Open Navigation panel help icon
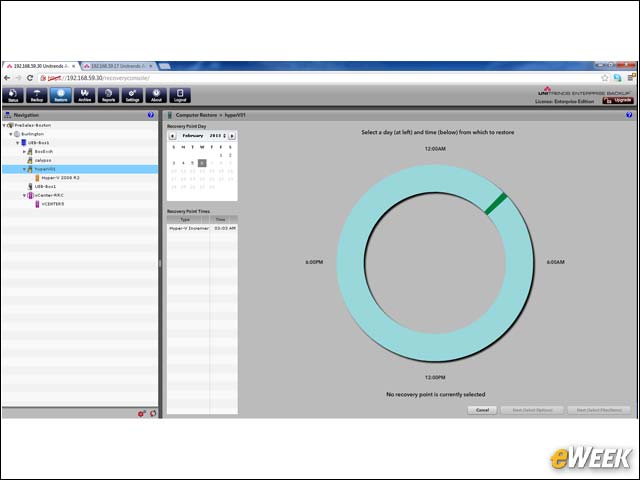Viewport: 640px width, 480px height. click(151, 115)
